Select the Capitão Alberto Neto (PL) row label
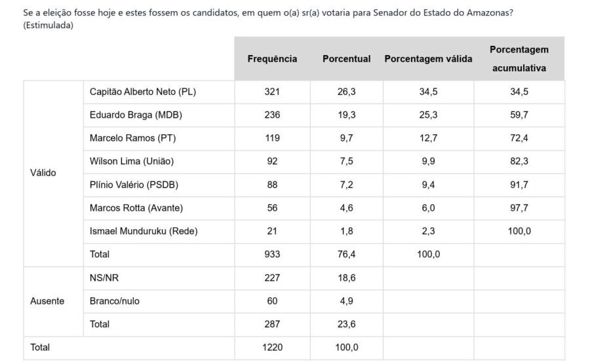Screen dimensions: 590x364 [143, 92]
